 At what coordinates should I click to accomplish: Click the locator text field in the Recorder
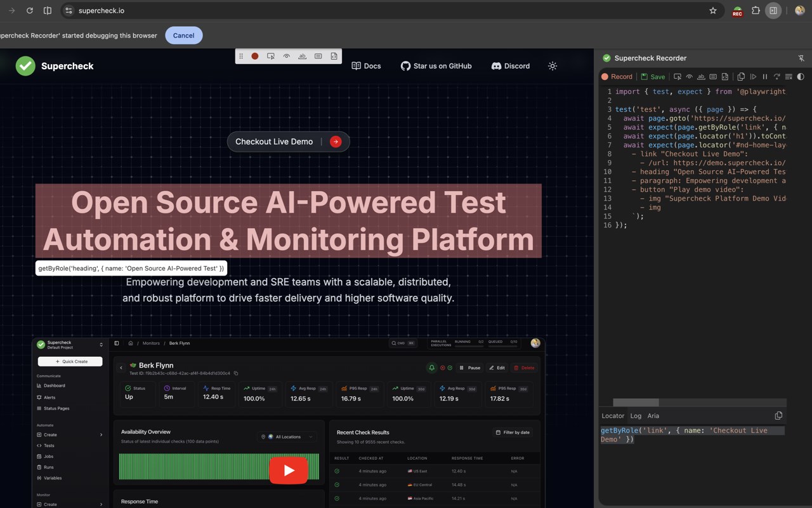[x=693, y=435]
